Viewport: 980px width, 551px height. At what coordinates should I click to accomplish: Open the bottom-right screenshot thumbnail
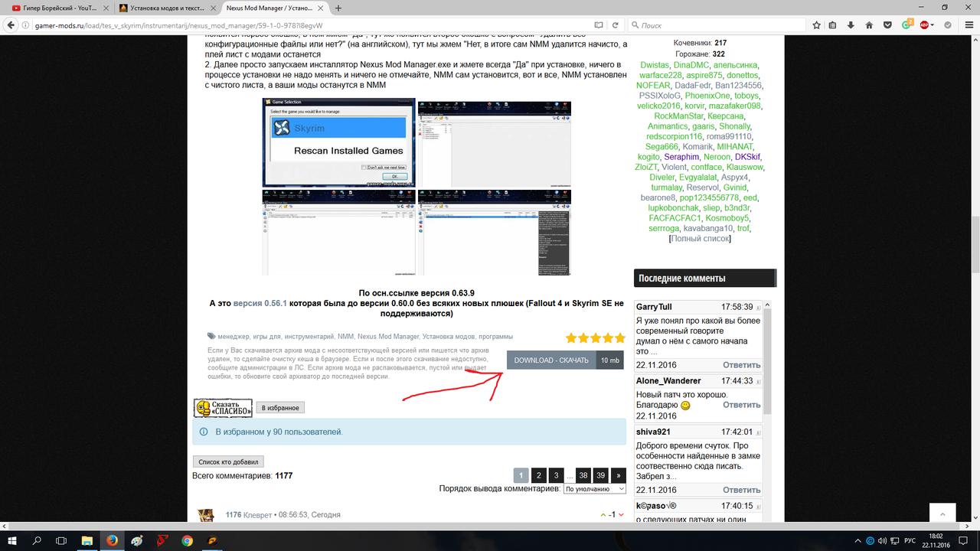coord(495,233)
